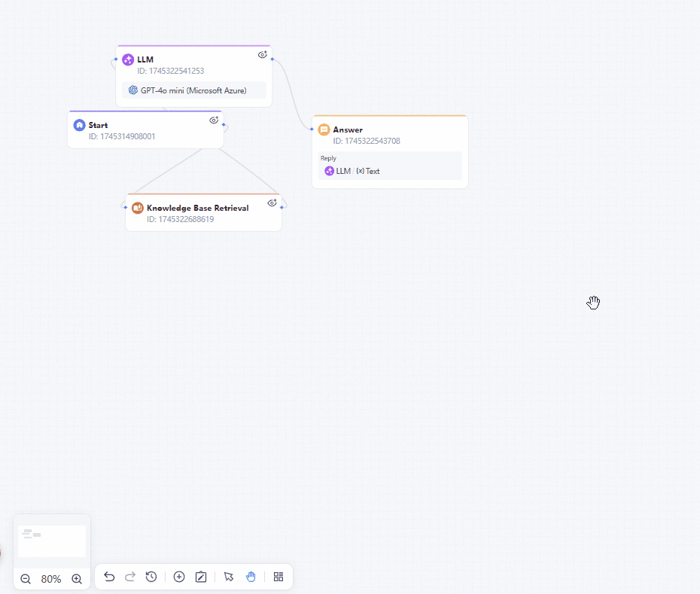Select the Start node title
The height and width of the screenshot is (594, 700).
click(98, 125)
